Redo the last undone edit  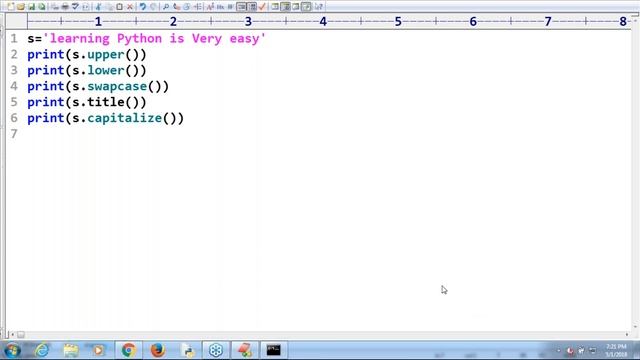[153, 7]
